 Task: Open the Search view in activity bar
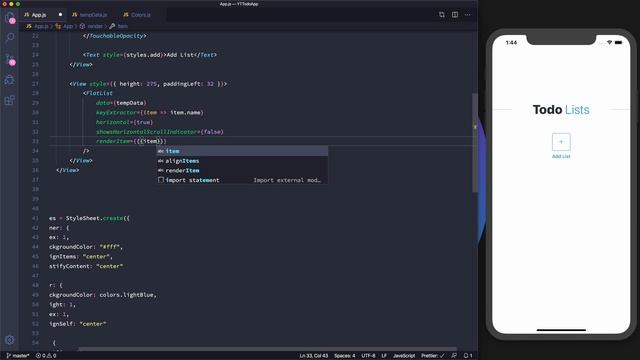click(9, 38)
